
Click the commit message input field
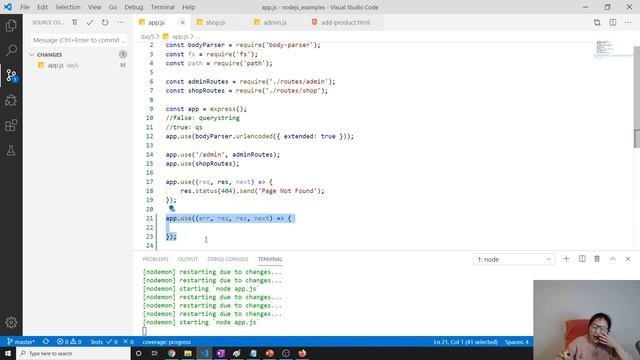(78, 40)
